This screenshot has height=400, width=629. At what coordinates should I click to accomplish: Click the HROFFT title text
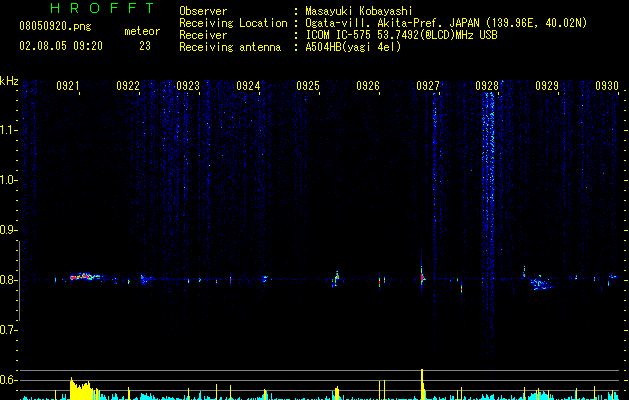click(103, 8)
